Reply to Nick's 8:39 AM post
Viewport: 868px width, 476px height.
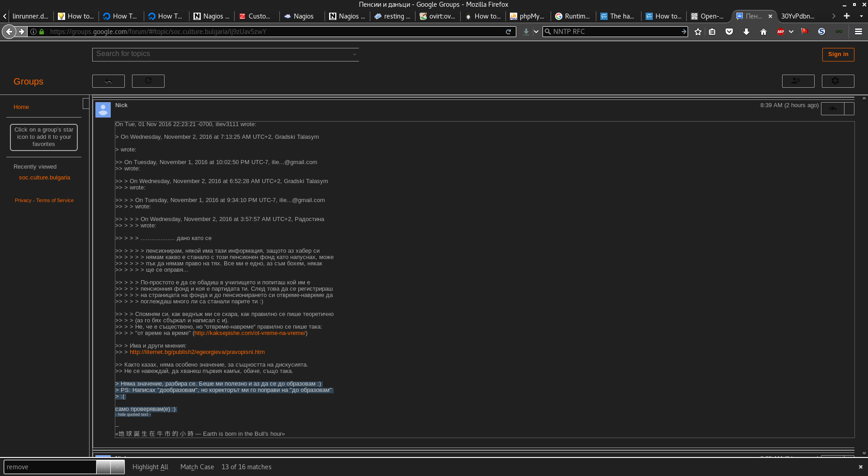point(832,108)
